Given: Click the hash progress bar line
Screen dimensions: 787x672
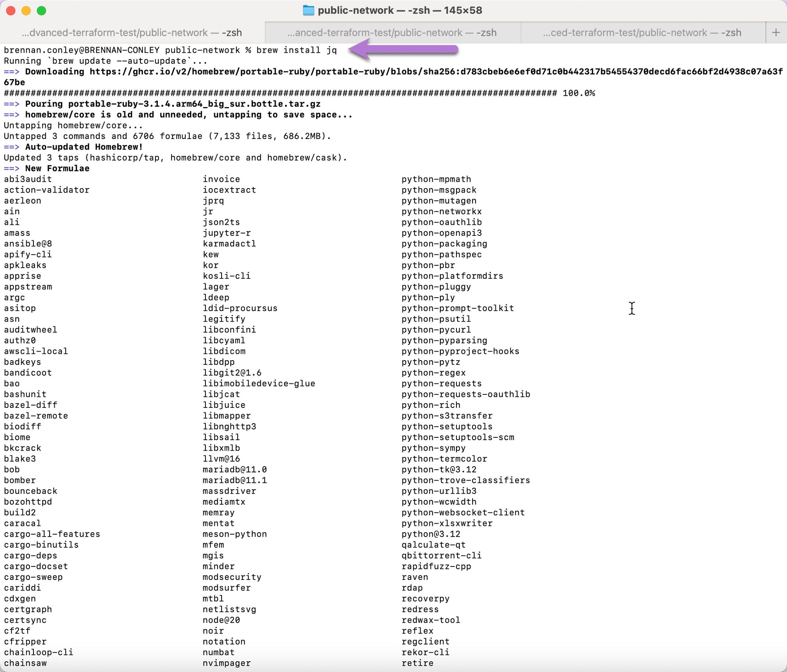Looking at the screenshot, I should pyautogui.click(x=280, y=93).
